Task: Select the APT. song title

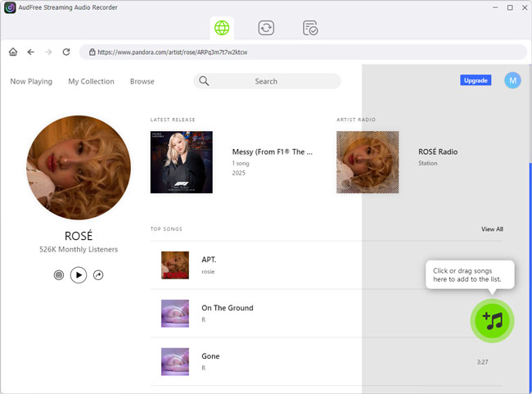Action: (x=209, y=260)
